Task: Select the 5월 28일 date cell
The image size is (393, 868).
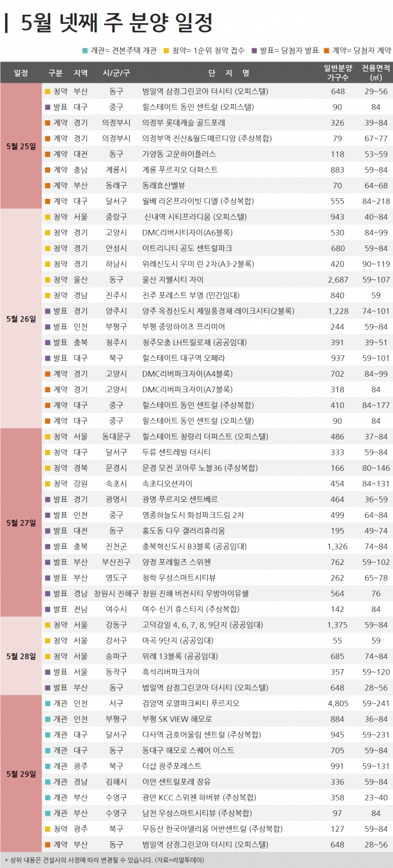Action: point(21,656)
